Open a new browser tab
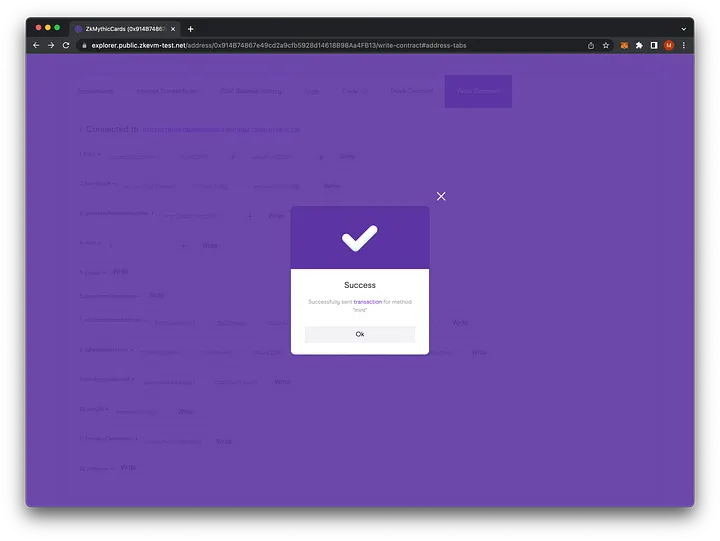This screenshot has width=720, height=541. 191,29
